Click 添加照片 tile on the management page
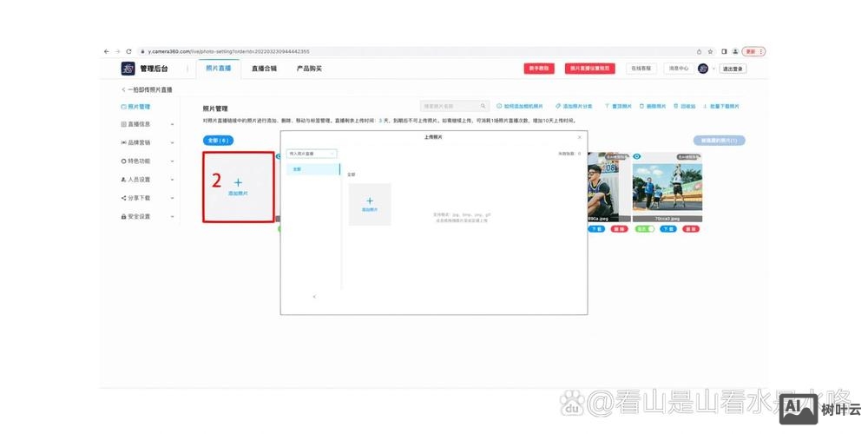 (238, 187)
